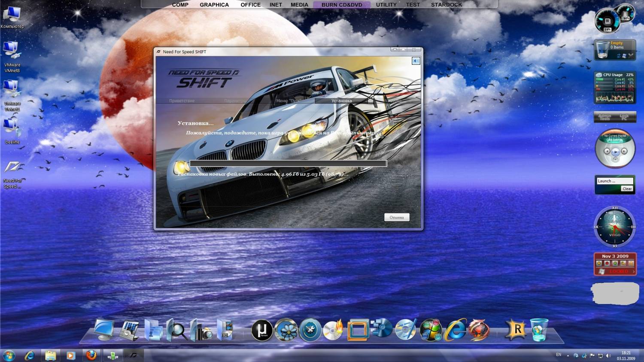Click the Admin Tools widget button
The image size is (644, 362).
click(x=605, y=117)
